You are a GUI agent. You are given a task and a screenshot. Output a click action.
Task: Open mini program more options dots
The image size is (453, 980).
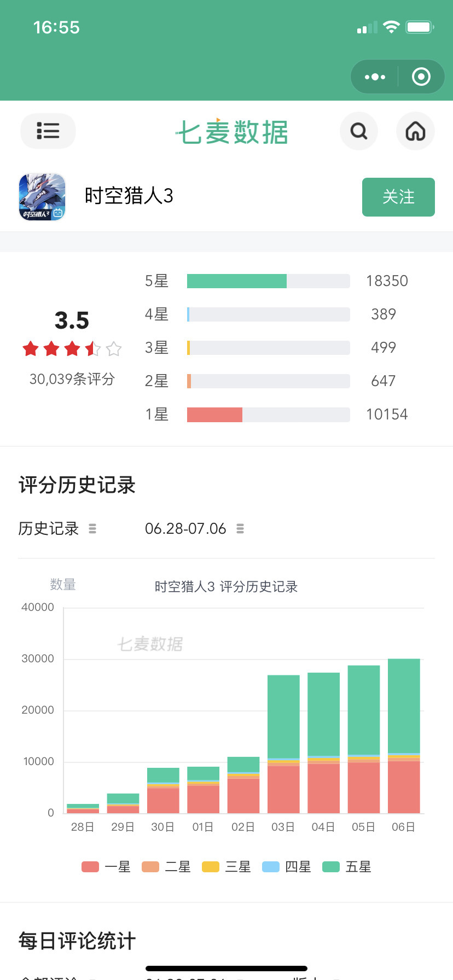click(x=375, y=77)
